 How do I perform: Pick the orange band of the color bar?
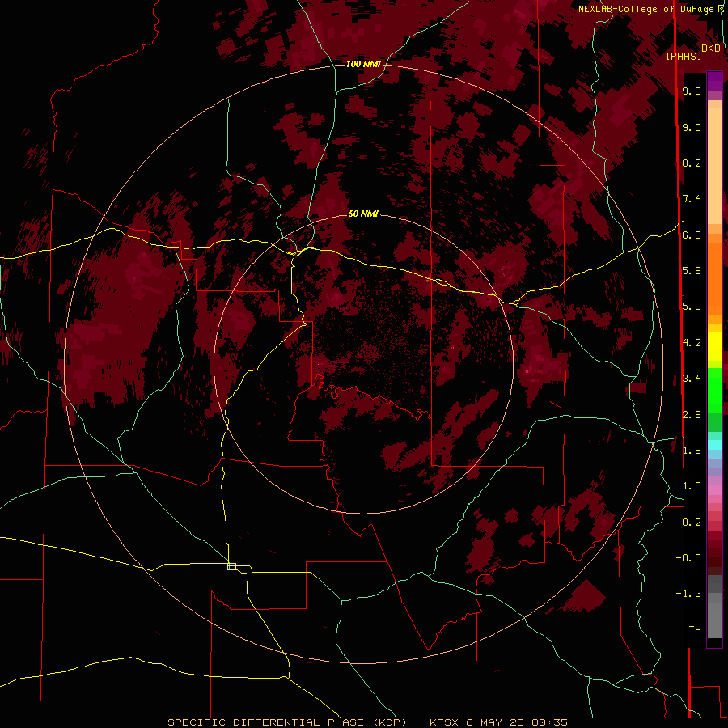pos(714,278)
